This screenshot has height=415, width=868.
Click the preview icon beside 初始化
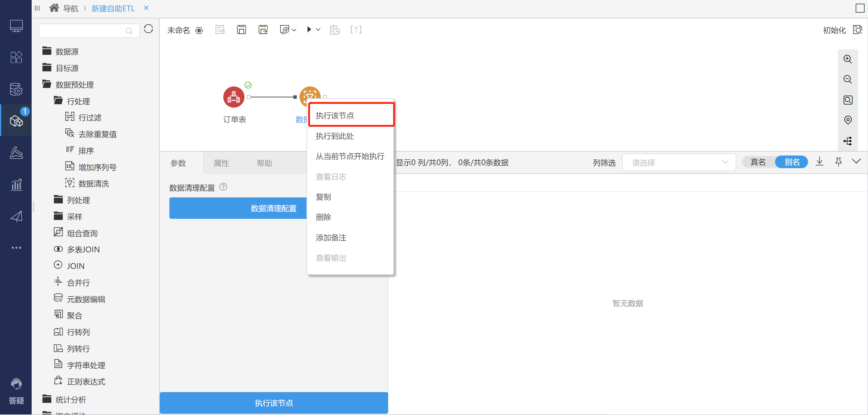pyautogui.click(x=857, y=30)
